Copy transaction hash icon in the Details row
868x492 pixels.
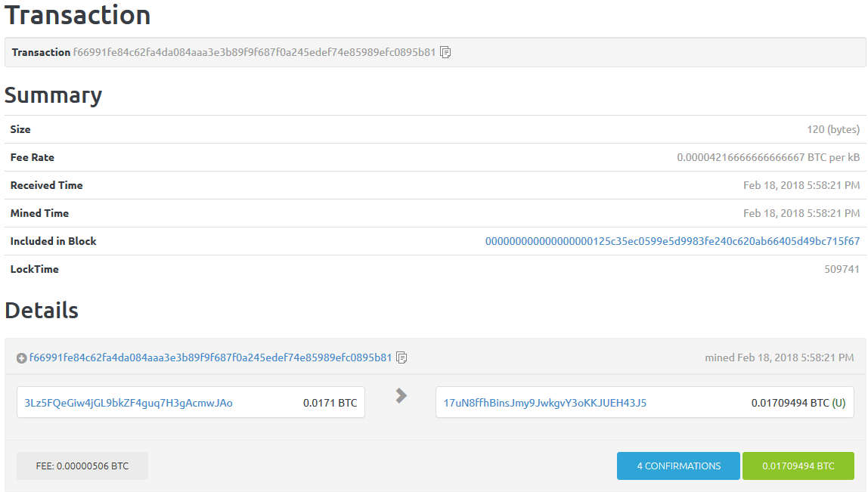point(401,357)
